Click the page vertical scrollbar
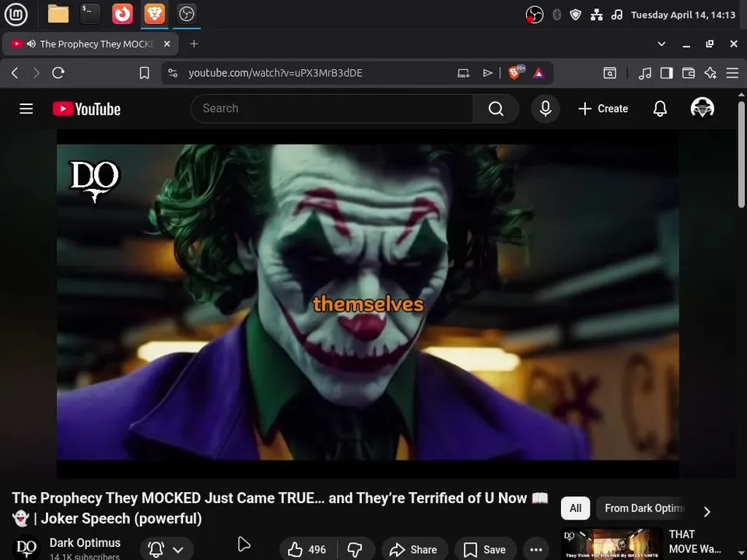Viewport: 747px width, 560px height. [742, 155]
